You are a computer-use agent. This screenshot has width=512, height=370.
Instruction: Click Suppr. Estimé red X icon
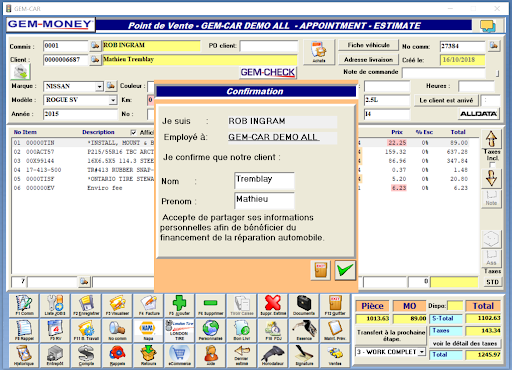pyautogui.click(x=273, y=305)
